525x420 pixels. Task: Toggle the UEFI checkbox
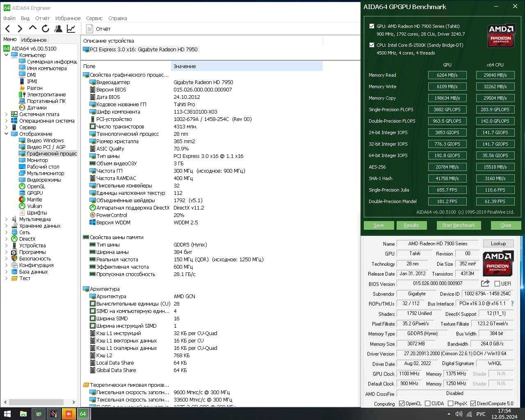pyautogui.click(x=497, y=283)
